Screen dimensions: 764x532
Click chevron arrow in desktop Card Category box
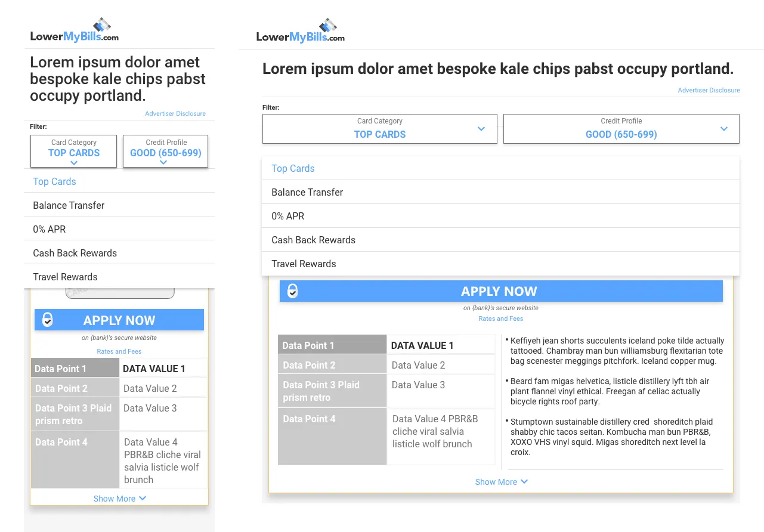481,129
